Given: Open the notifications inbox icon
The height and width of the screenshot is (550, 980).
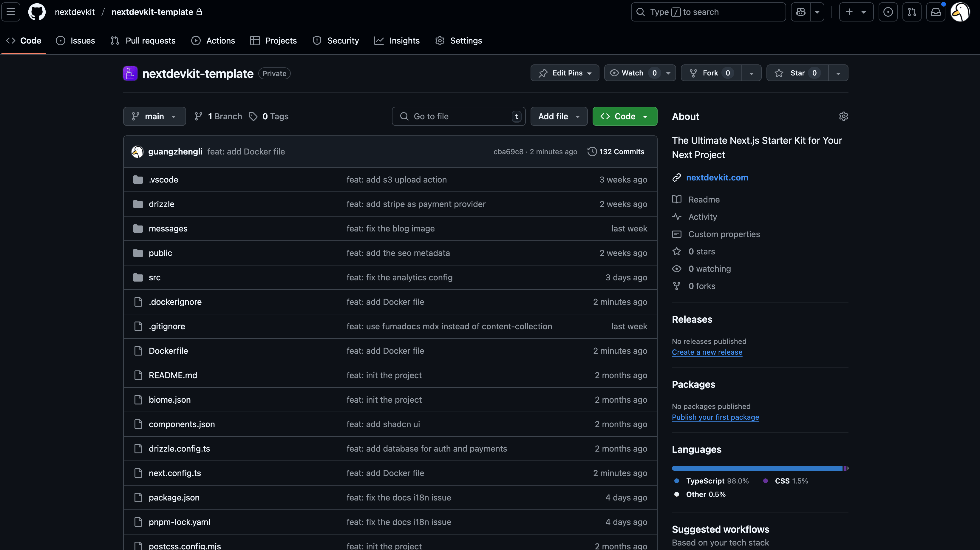Looking at the screenshot, I should point(936,12).
